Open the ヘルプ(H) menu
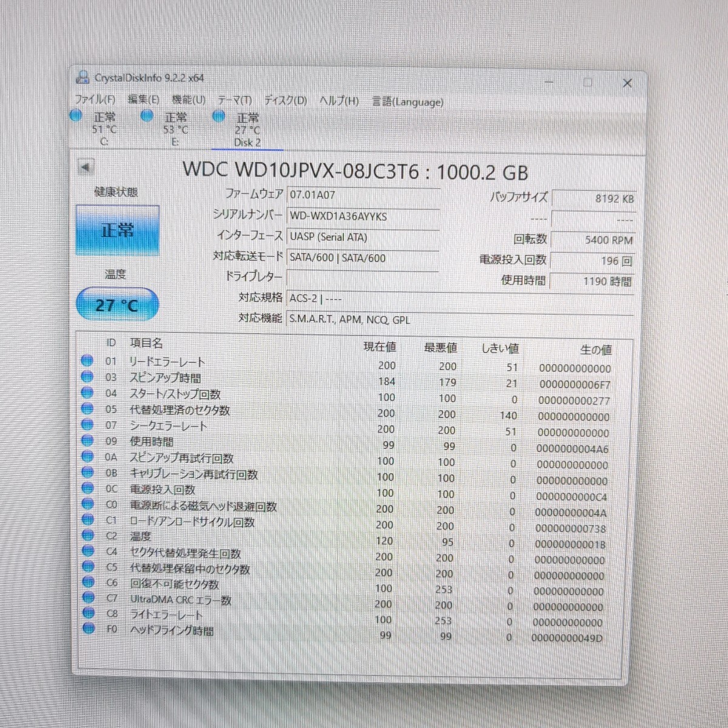 point(339,101)
